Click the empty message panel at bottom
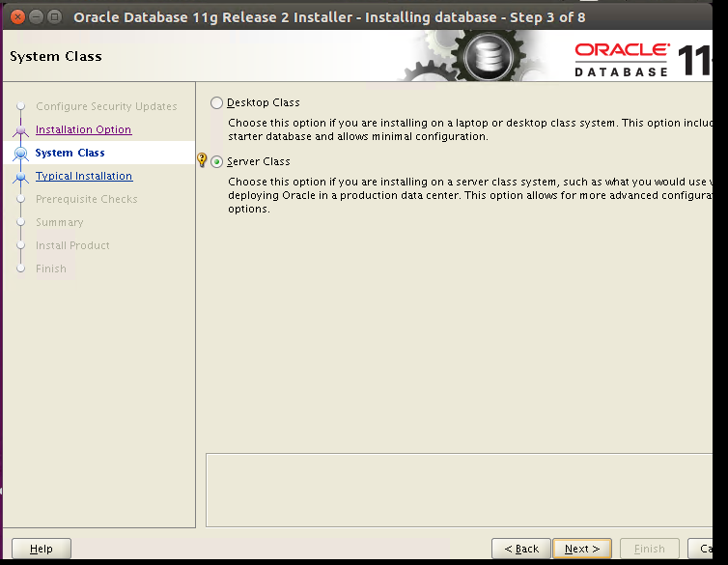 click(x=459, y=491)
